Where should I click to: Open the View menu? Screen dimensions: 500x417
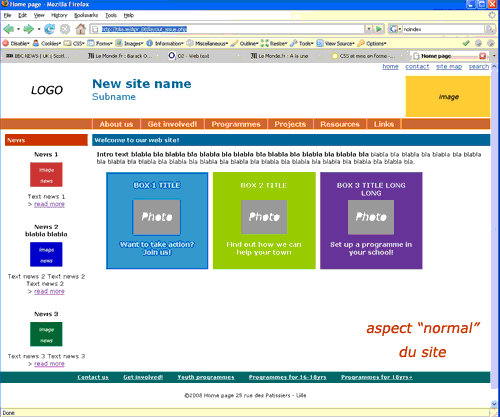(x=39, y=15)
